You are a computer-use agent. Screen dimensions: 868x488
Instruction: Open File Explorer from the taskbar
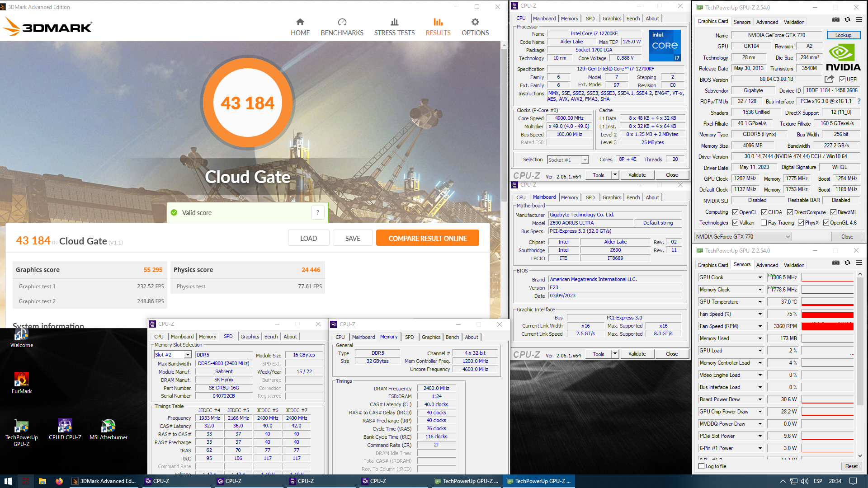coord(42,481)
